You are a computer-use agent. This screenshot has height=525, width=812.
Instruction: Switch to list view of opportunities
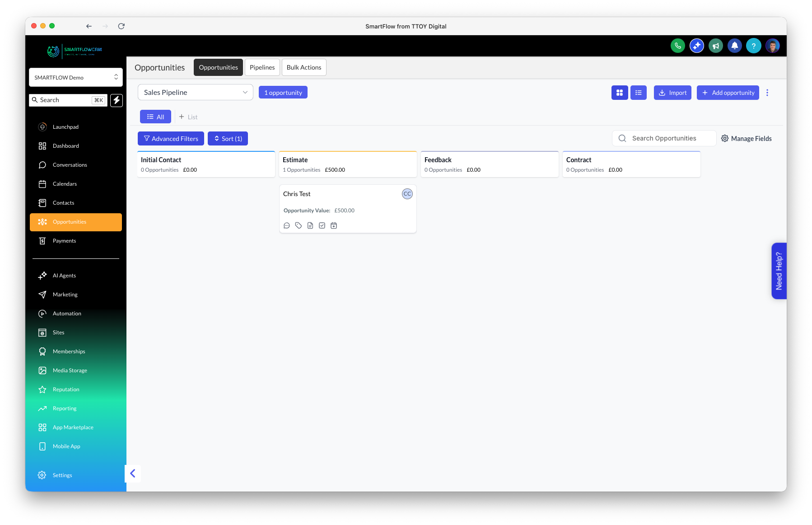tap(638, 92)
